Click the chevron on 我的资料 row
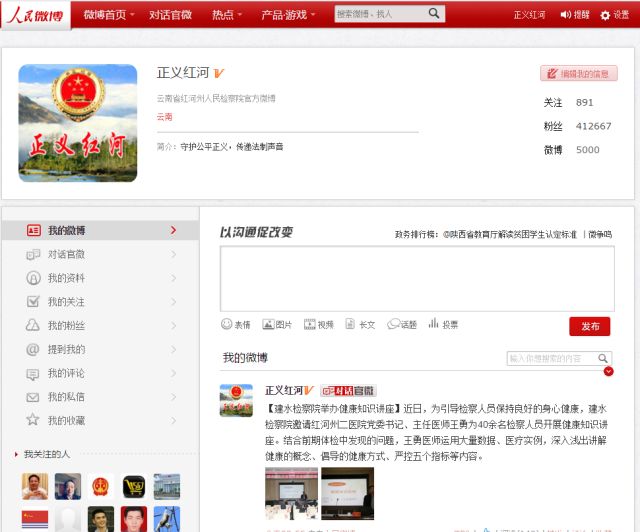The image size is (640, 532). pyautogui.click(x=173, y=278)
